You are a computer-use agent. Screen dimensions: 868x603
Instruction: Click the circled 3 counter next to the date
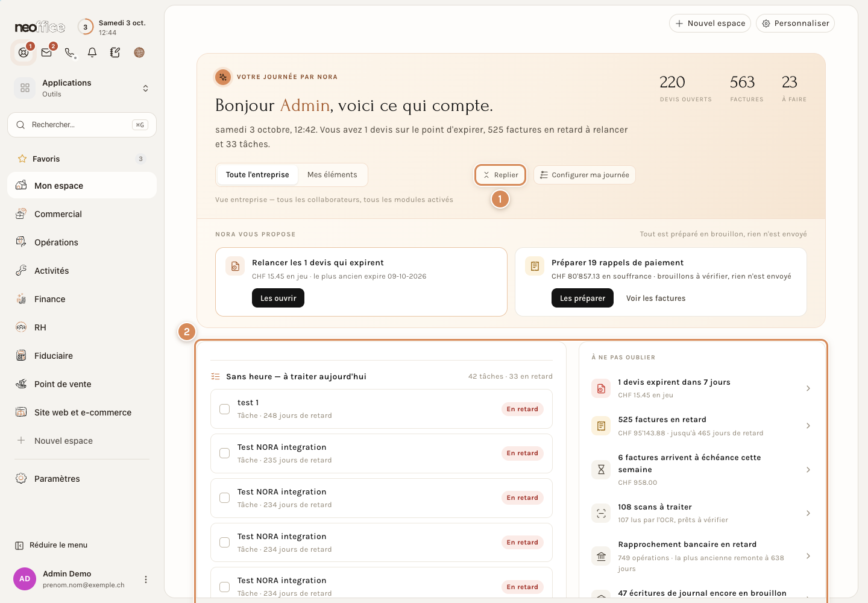(86, 27)
